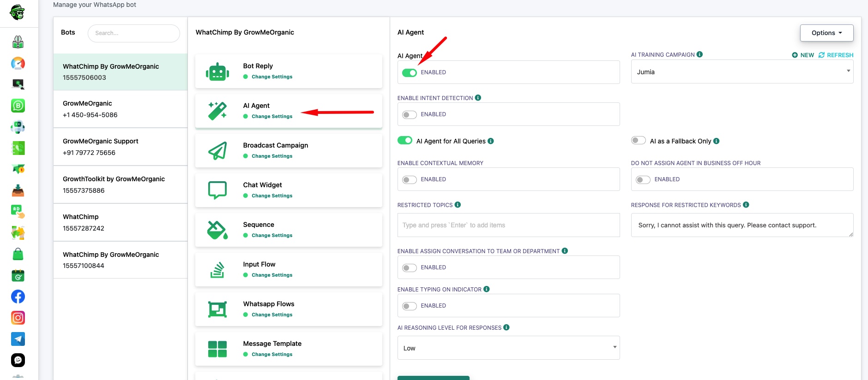Click the WhatsApp Business icon in sidebar
This screenshot has width=868, height=380.
(x=18, y=106)
